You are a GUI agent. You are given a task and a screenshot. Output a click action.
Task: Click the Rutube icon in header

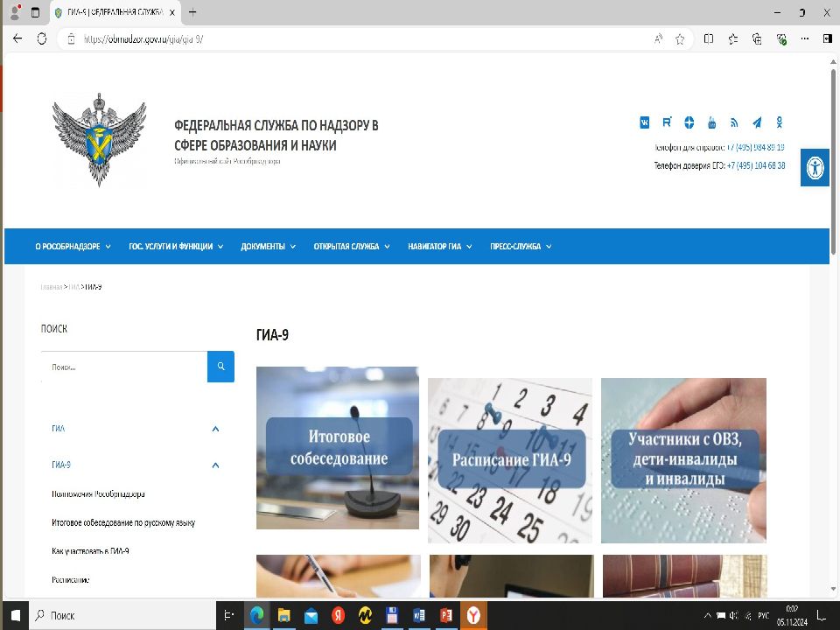(668, 122)
